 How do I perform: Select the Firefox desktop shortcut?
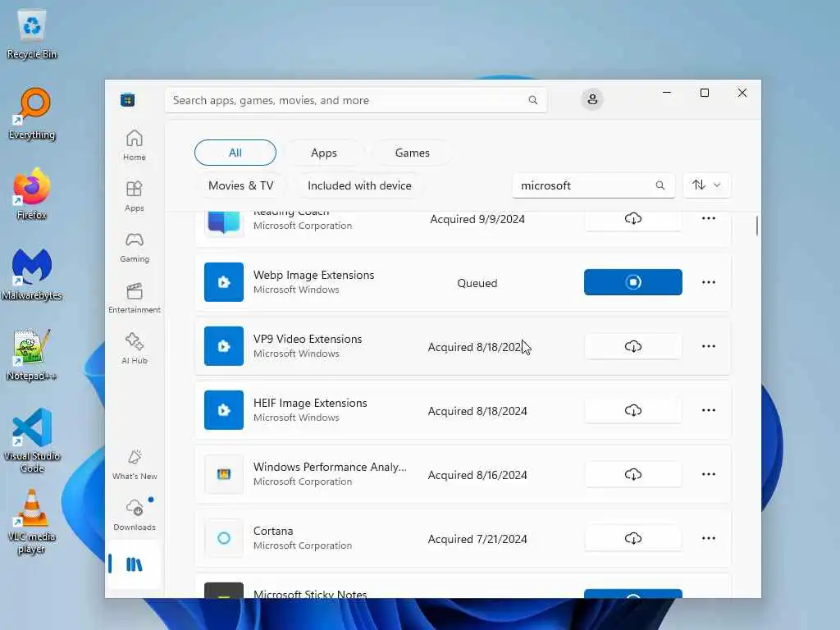(32, 194)
